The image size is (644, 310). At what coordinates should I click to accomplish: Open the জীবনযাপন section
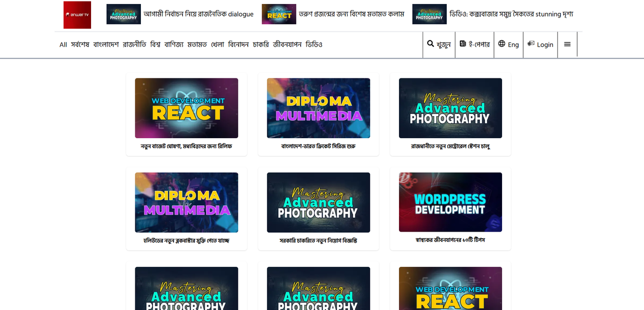click(287, 44)
